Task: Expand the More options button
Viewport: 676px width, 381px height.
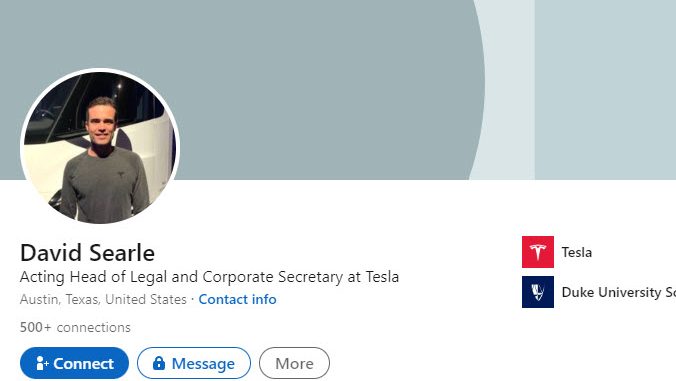Action: [x=294, y=363]
